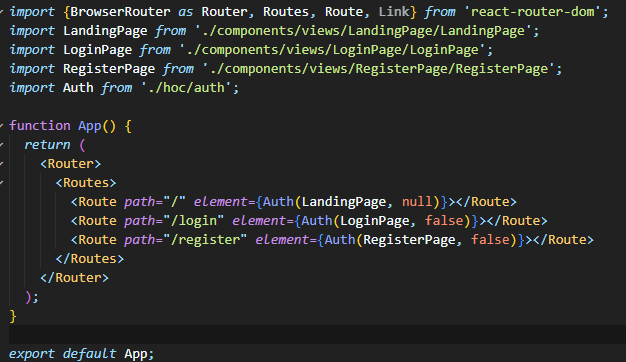Click the "/register" path value

205,240
